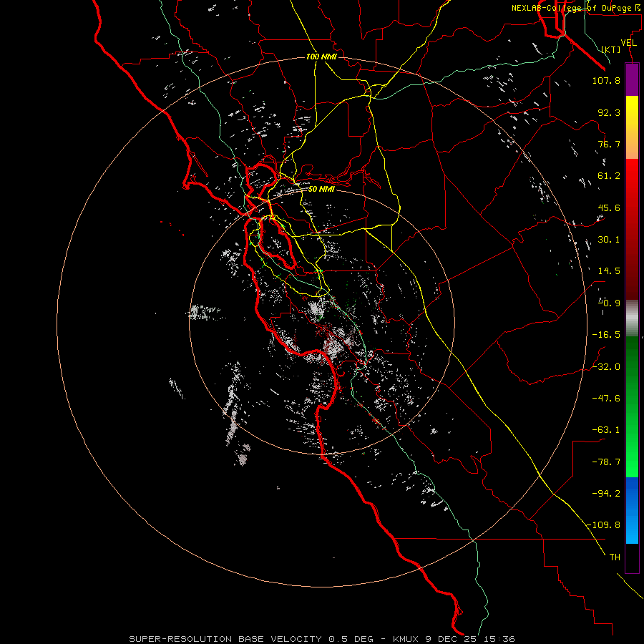Screen dimensions: 644x644
Task: Click the 15:36 timestamp in the caption
Action: click(x=498, y=639)
